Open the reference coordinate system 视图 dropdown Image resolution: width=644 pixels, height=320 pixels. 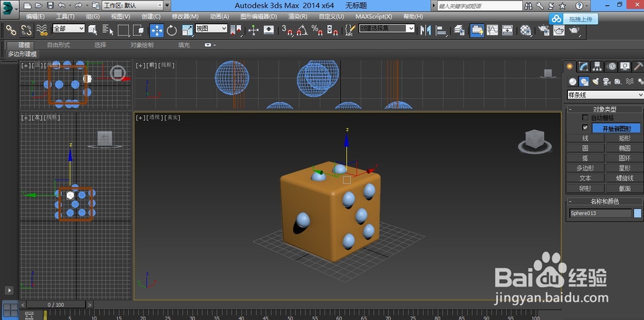pyautogui.click(x=211, y=28)
